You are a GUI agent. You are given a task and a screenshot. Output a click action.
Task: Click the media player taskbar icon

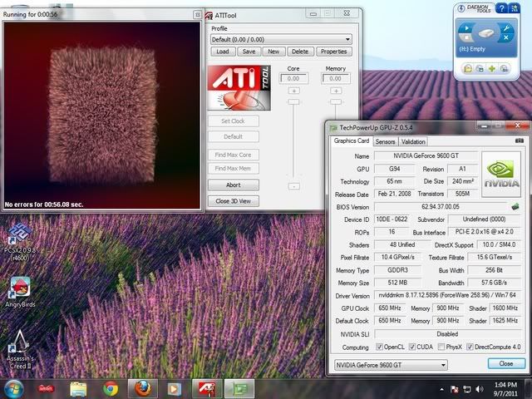[x=174, y=389]
